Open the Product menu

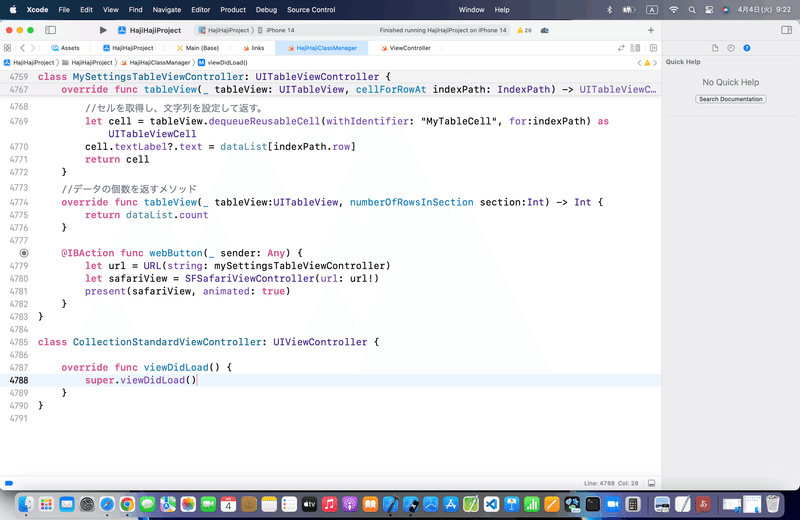click(x=233, y=10)
